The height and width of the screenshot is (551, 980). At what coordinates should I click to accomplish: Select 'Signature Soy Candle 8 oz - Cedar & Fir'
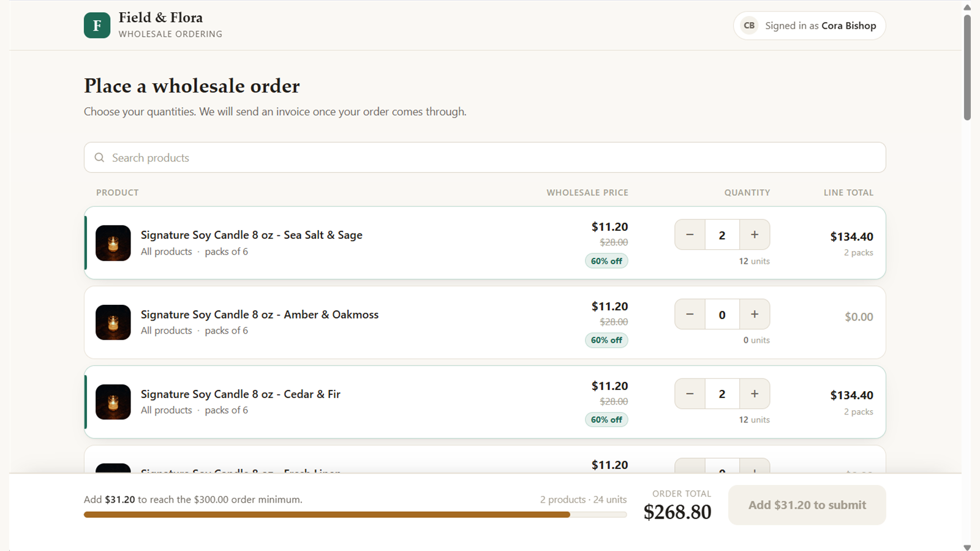[241, 394]
